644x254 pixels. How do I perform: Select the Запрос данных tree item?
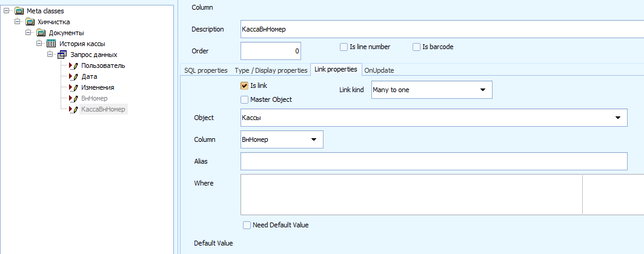pyautogui.click(x=94, y=55)
